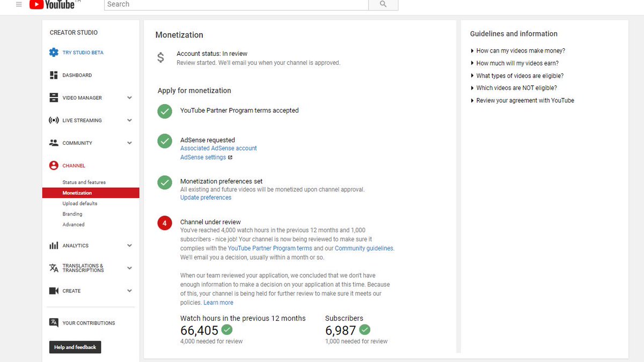Open Associated AdSense account link
This screenshot has width=644, height=362.
[x=218, y=148]
